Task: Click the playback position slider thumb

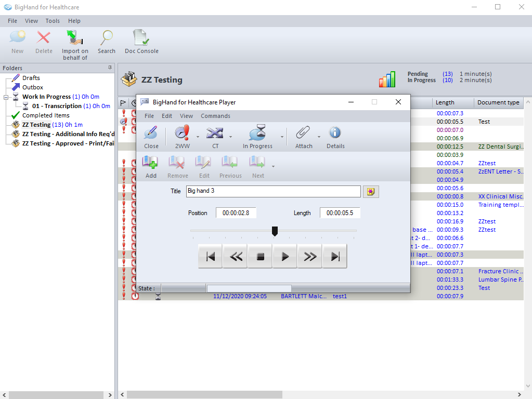Action: [275, 231]
